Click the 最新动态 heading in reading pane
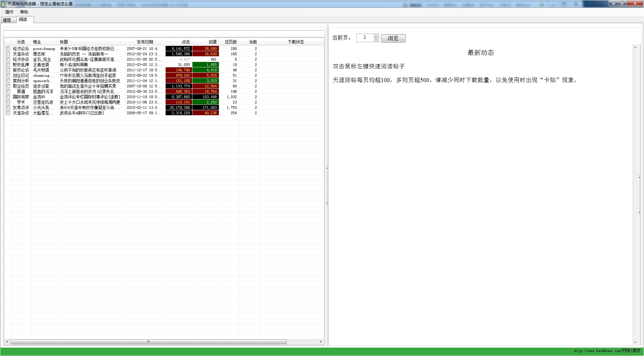This screenshot has width=644, height=356. (481, 53)
